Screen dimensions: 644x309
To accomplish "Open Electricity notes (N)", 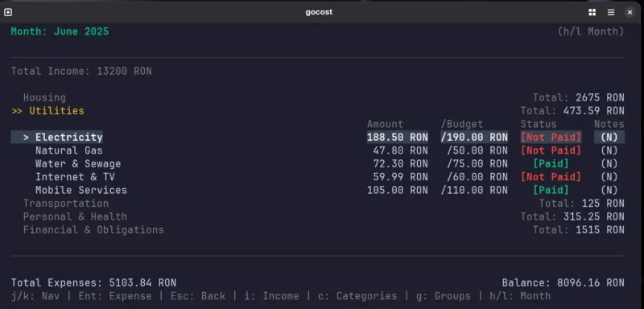I will click(609, 137).
